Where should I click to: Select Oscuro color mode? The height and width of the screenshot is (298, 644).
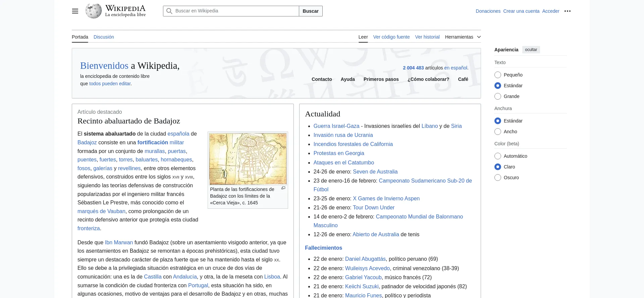coord(498,178)
